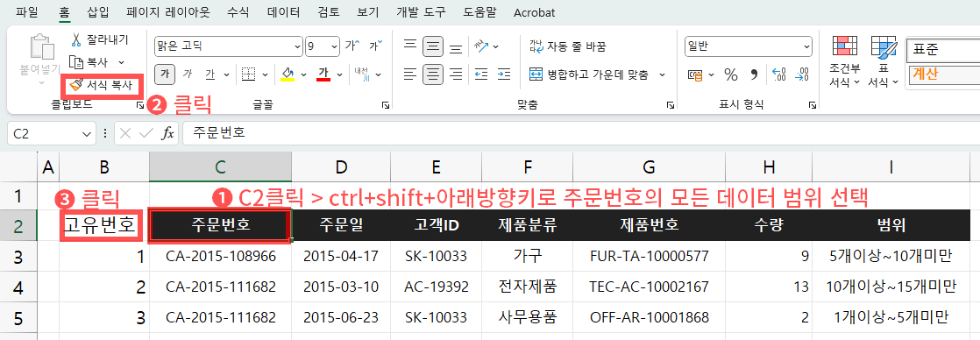Click accounting number format icon
Image resolution: width=980 pixels, height=340 pixels.
[696, 75]
